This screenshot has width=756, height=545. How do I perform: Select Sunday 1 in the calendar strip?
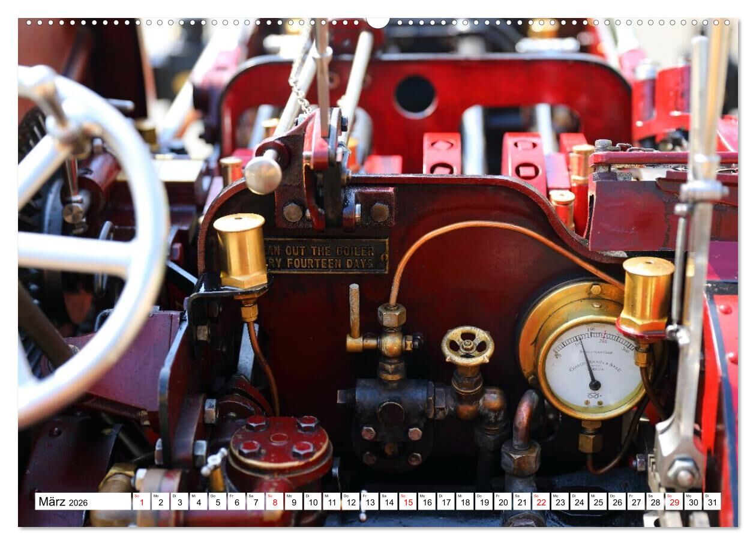coord(141,502)
